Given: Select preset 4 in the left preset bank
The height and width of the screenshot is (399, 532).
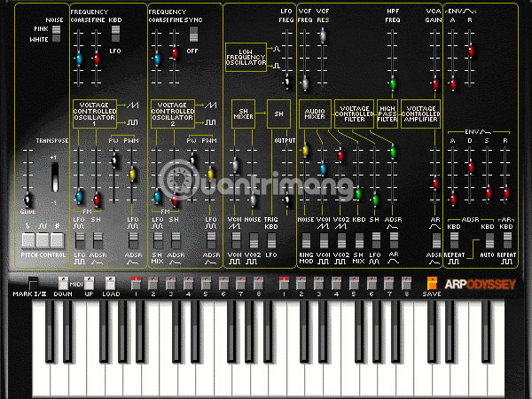Looking at the screenshot, I should click(x=188, y=283).
